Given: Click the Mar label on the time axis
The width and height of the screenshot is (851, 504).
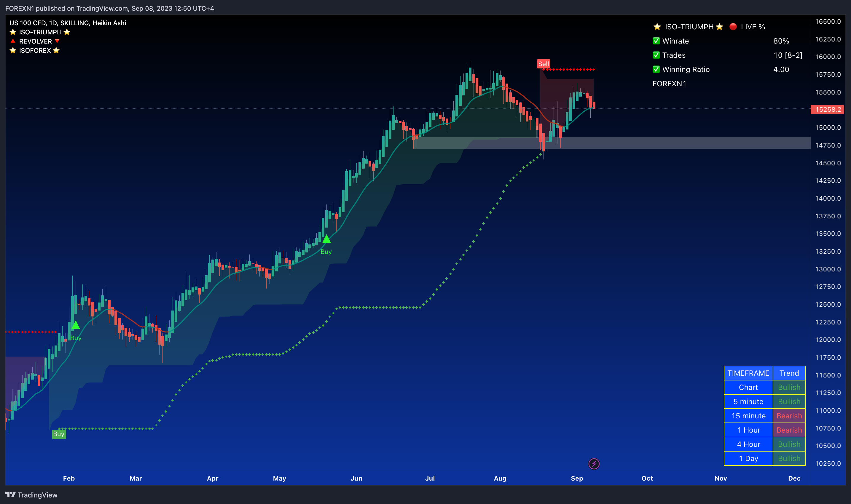Looking at the screenshot, I should point(136,478).
